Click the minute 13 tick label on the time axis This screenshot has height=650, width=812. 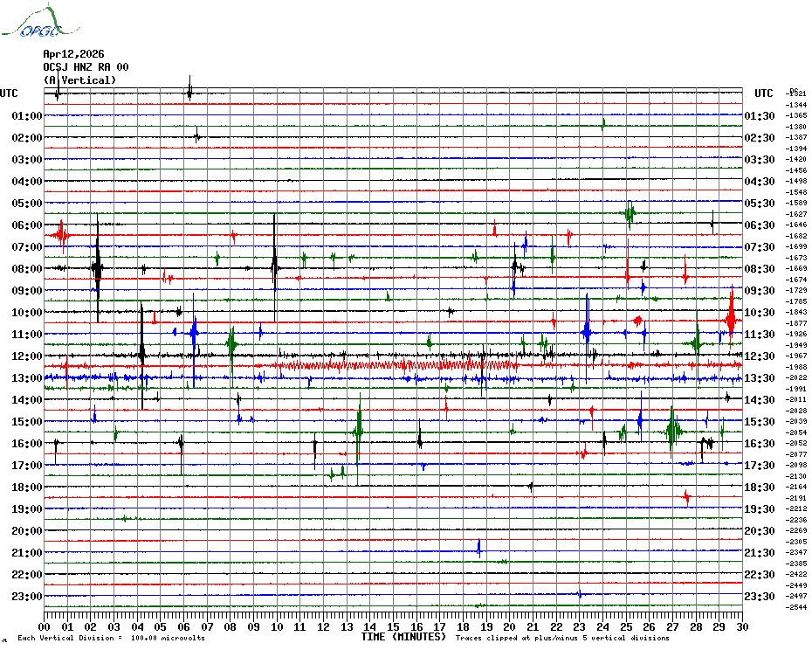[x=347, y=626]
